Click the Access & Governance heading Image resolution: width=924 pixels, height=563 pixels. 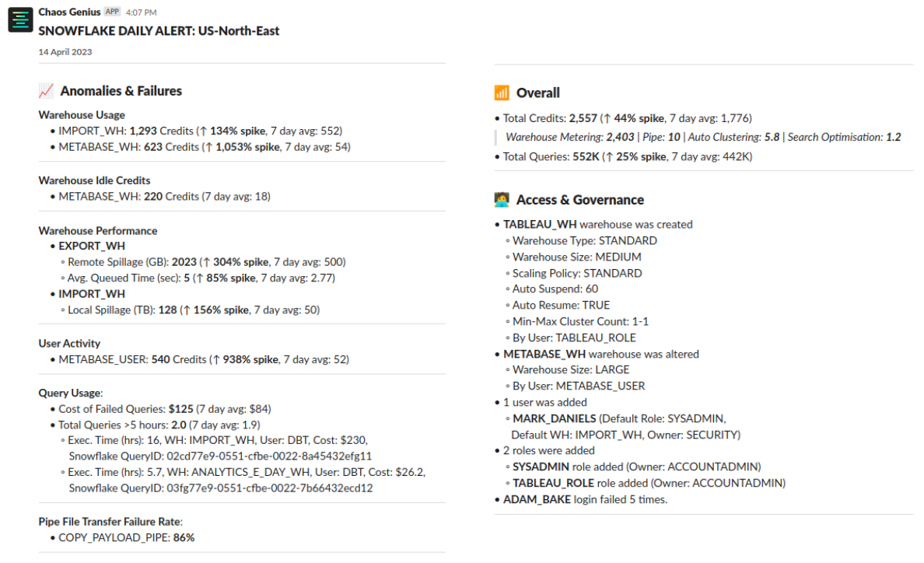tap(579, 200)
